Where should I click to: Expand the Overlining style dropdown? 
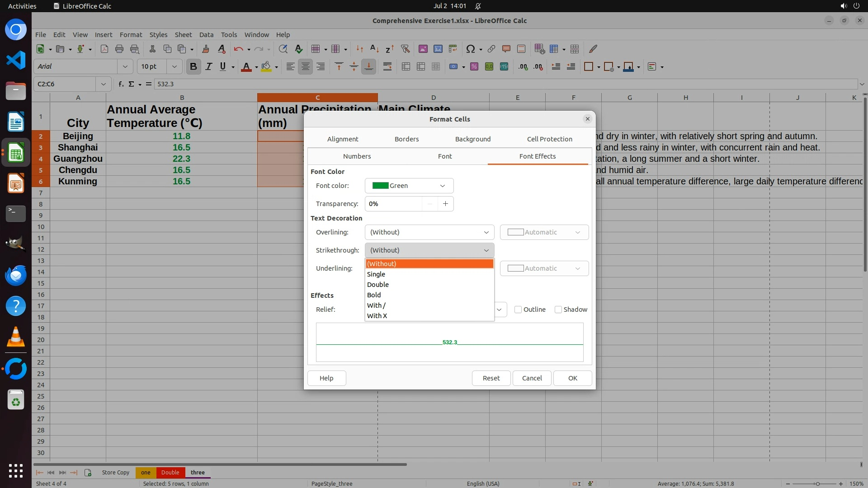(x=429, y=232)
